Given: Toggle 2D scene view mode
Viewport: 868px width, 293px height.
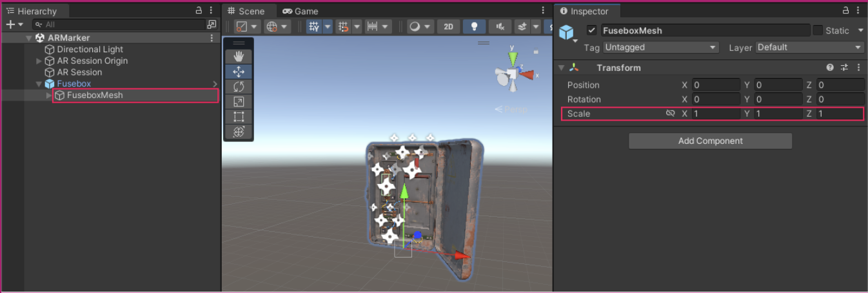Looking at the screenshot, I should click(x=448, y=26).
